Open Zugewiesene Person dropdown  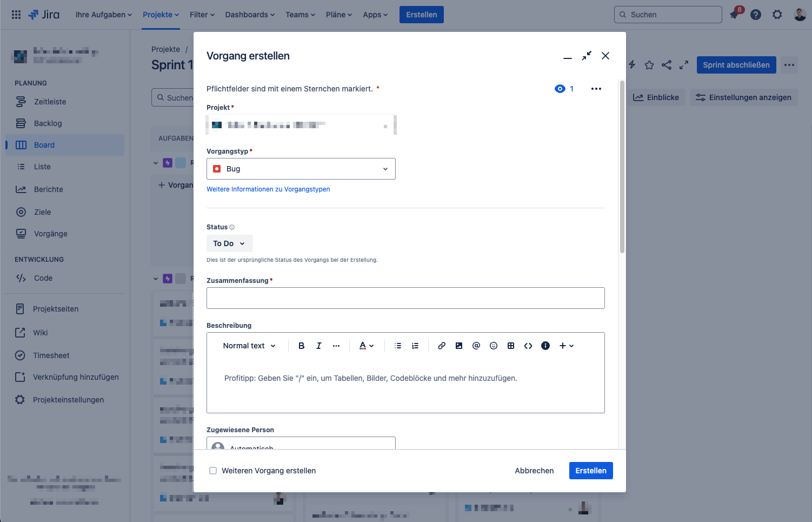coord(301,443)
